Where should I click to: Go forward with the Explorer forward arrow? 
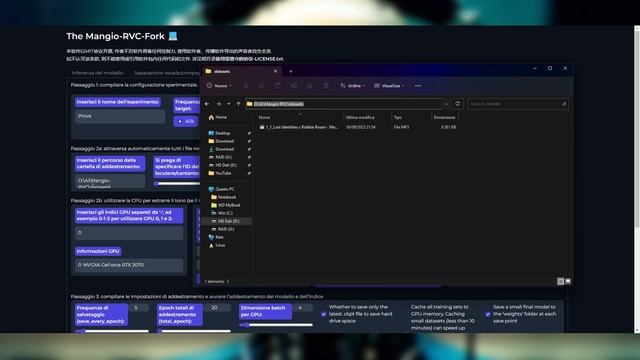(218, 104)
